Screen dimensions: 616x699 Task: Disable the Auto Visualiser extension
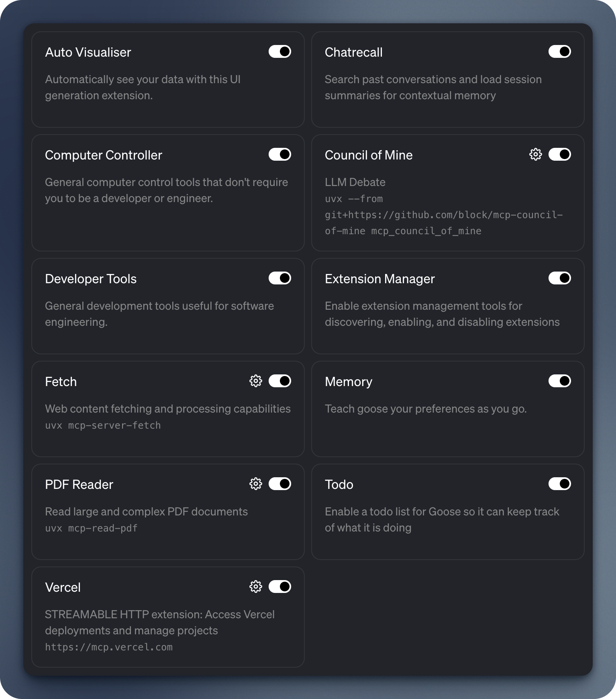tap(280, 51)
